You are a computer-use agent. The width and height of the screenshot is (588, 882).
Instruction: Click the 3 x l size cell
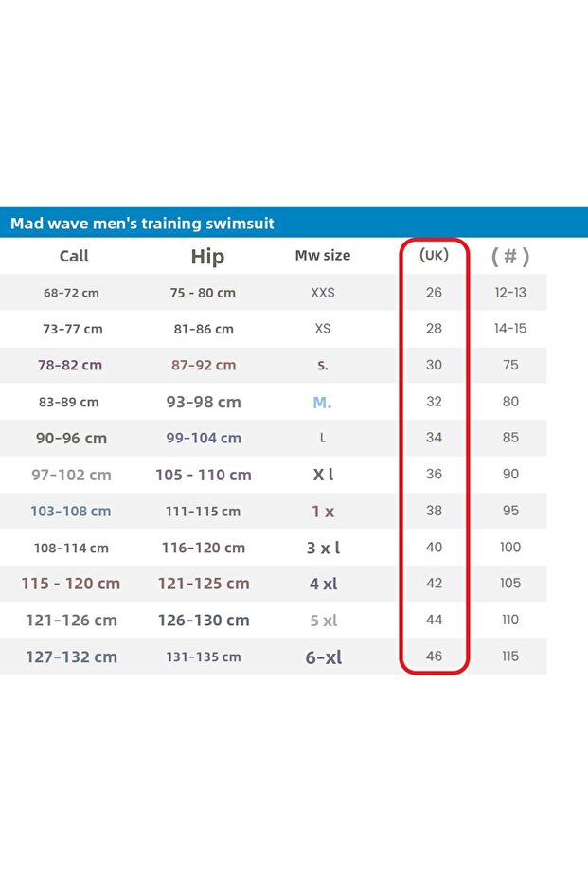[x=323, y=548]
